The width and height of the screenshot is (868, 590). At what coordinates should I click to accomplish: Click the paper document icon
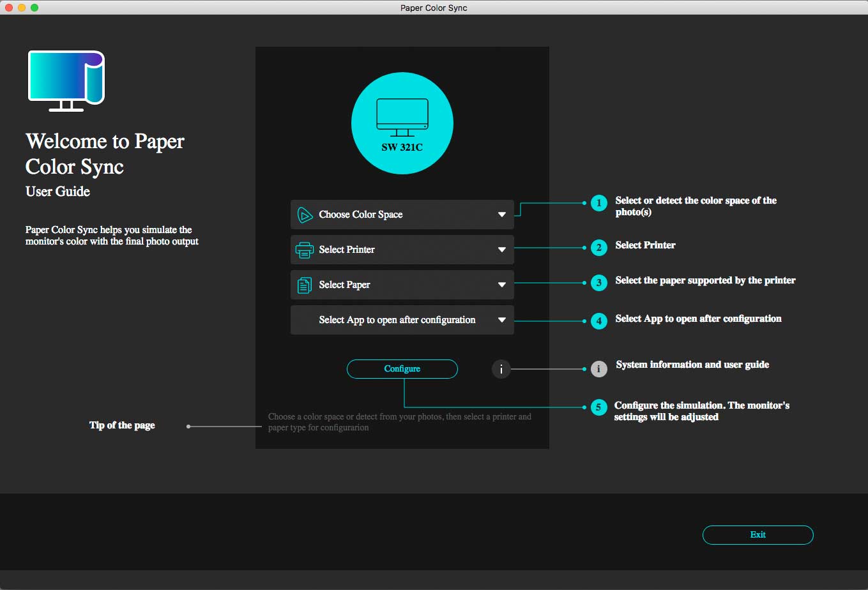pos(305,285)
